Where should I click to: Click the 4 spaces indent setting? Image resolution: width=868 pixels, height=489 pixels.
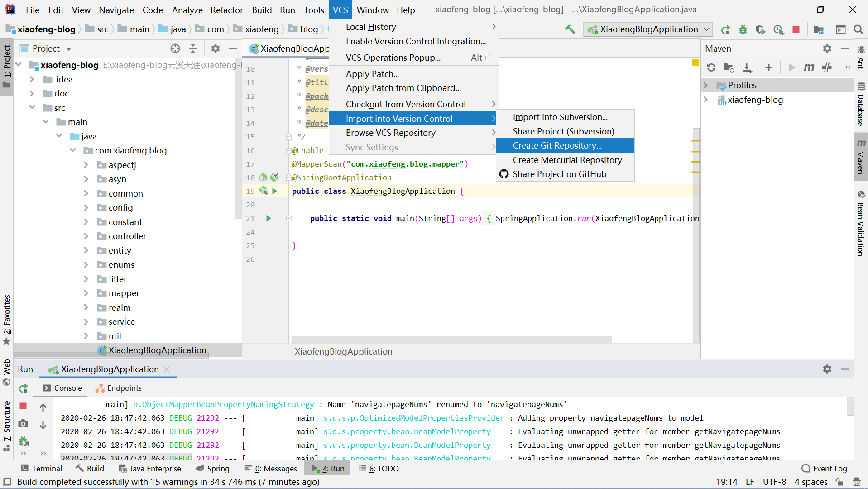(811, 482)
